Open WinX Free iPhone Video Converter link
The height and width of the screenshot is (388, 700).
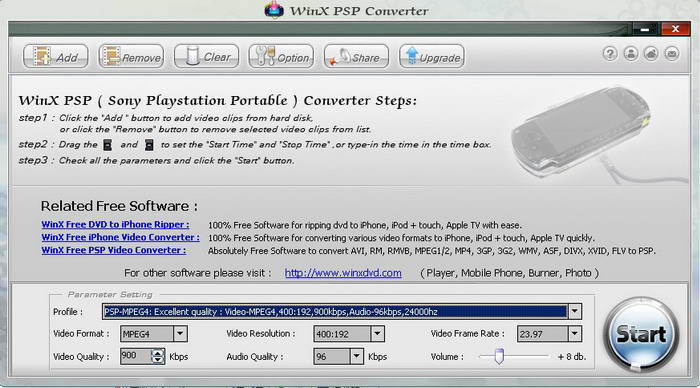tap(121, 237)
